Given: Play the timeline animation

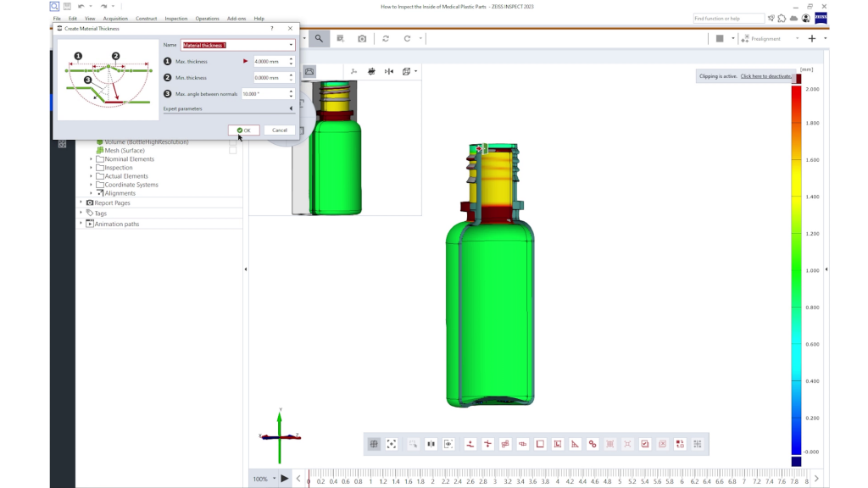Looking at the screenshot, I should 285,479.
